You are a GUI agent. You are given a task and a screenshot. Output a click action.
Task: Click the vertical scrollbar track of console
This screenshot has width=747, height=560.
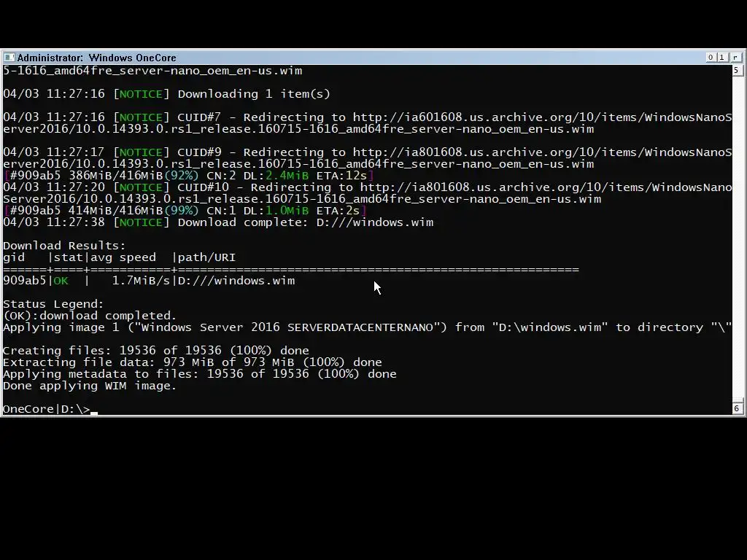click(x=737, y=238)
